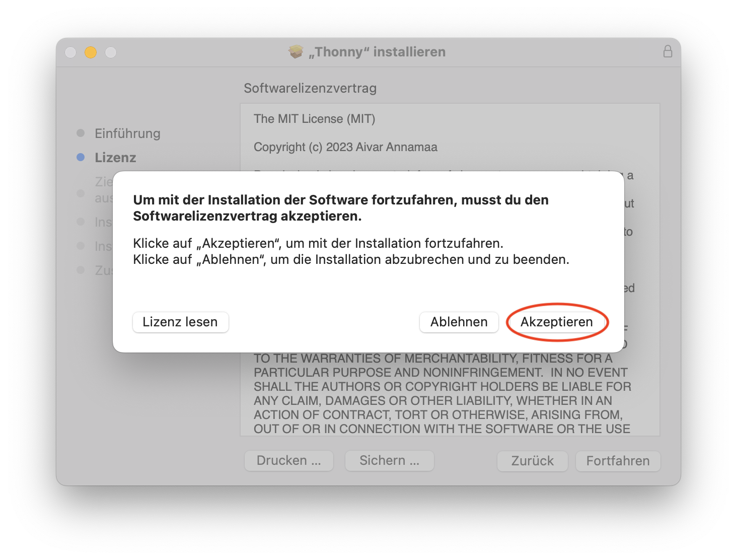Screen dimensions: 737x560
Task: Click the "Thonny" installieren window title
Action: (377, 52)
